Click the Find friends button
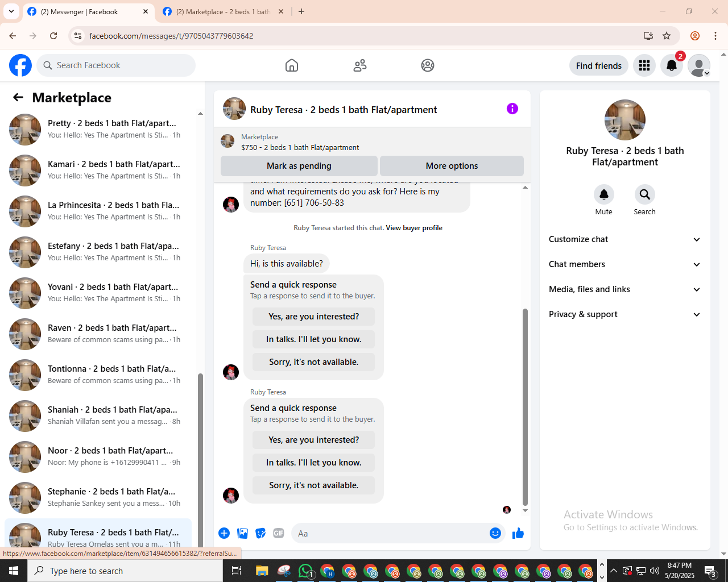Viewport: 728px width, 582px height. pyautogui.click(x=599, y=66)
